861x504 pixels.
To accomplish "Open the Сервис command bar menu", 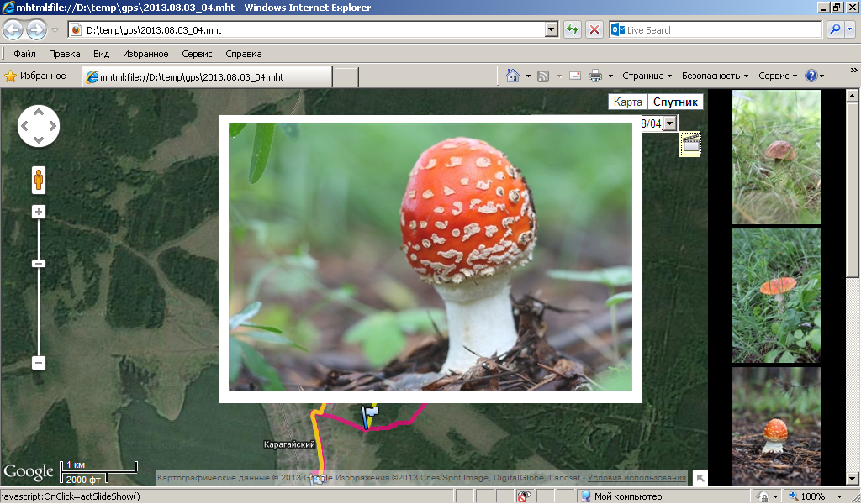I will [x=778, y=76].
